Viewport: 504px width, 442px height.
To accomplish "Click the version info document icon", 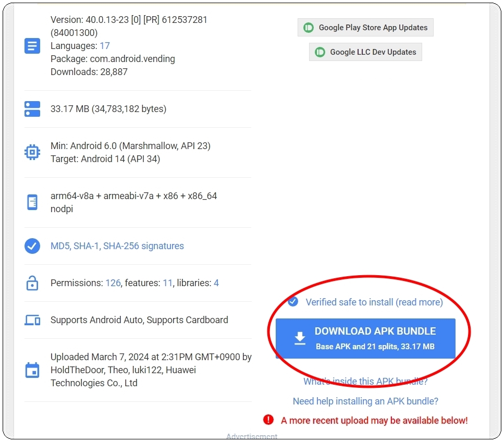I will (x=32, y=46).
